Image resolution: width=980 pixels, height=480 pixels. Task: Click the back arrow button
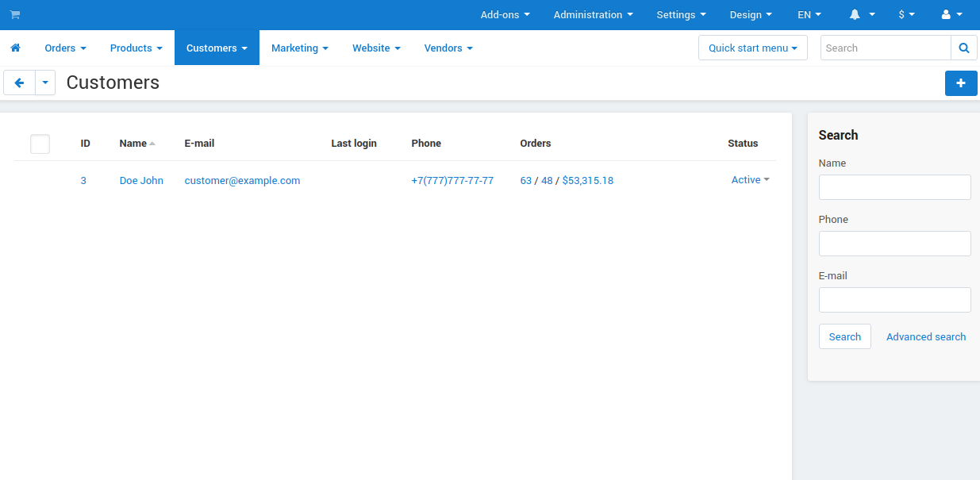20,83
